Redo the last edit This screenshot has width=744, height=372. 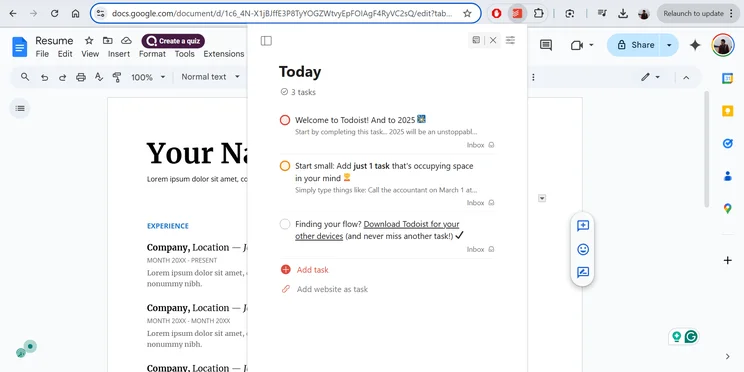62,77
